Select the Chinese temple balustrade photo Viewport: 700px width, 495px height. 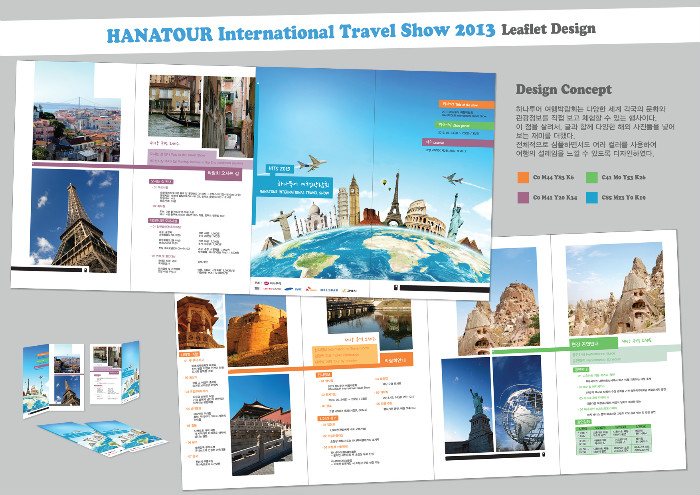pyautogui.click(x=261, y=424)
